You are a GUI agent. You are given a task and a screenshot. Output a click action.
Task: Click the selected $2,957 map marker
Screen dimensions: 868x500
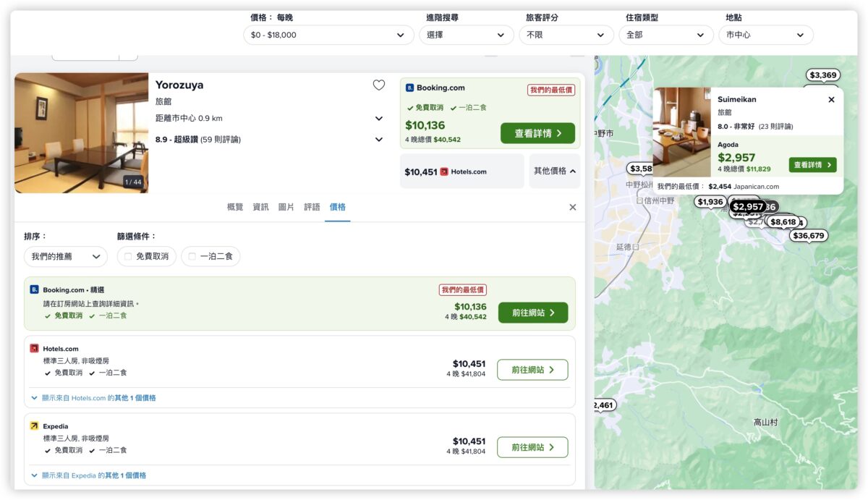tap(748, 207)
